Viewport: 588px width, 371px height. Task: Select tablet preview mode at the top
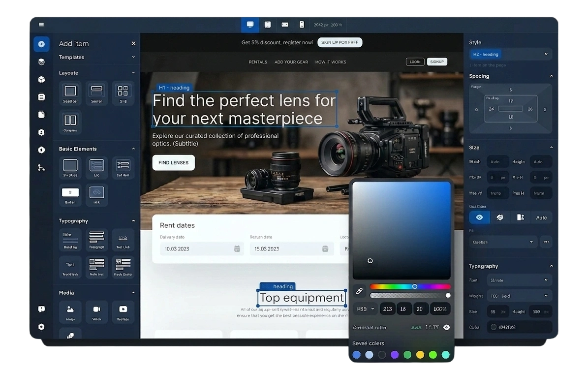point(267,24)
